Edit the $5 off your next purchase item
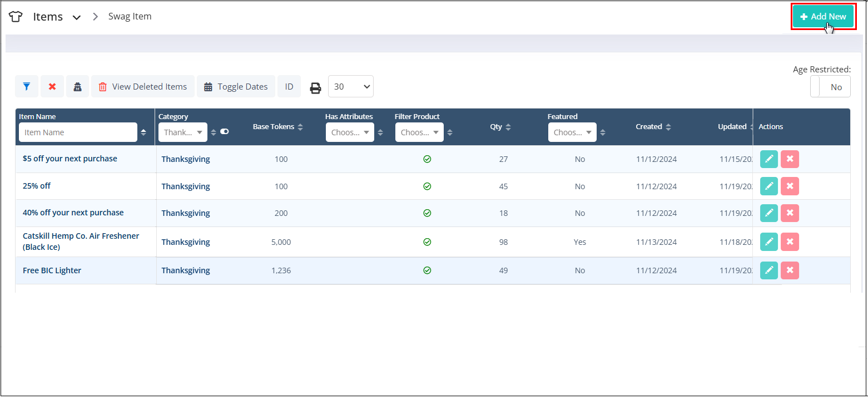Viewport: 868px width, 399px height. point(769,159)
